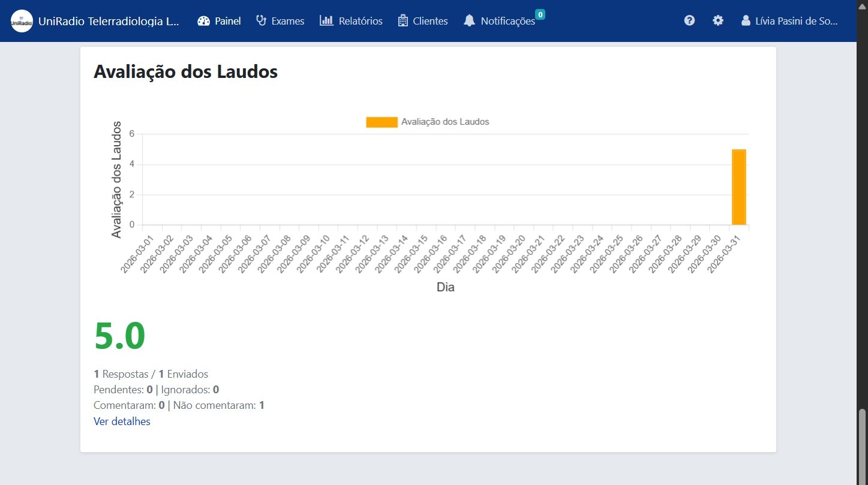Click the Exames stethoscope icon
868x485 pixels.
(261, 21)
